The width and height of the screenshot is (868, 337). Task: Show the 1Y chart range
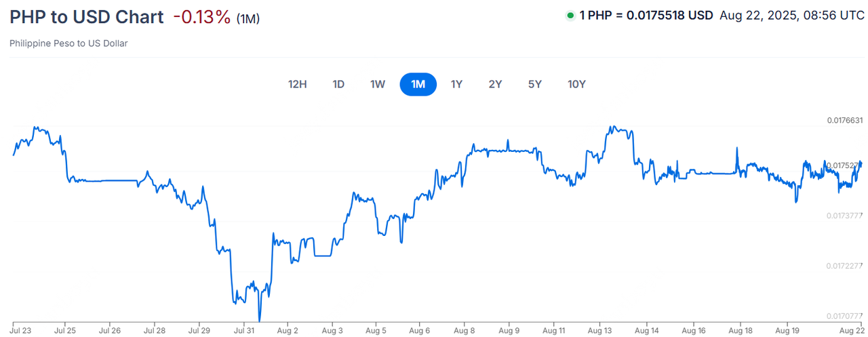click(456, 84)
